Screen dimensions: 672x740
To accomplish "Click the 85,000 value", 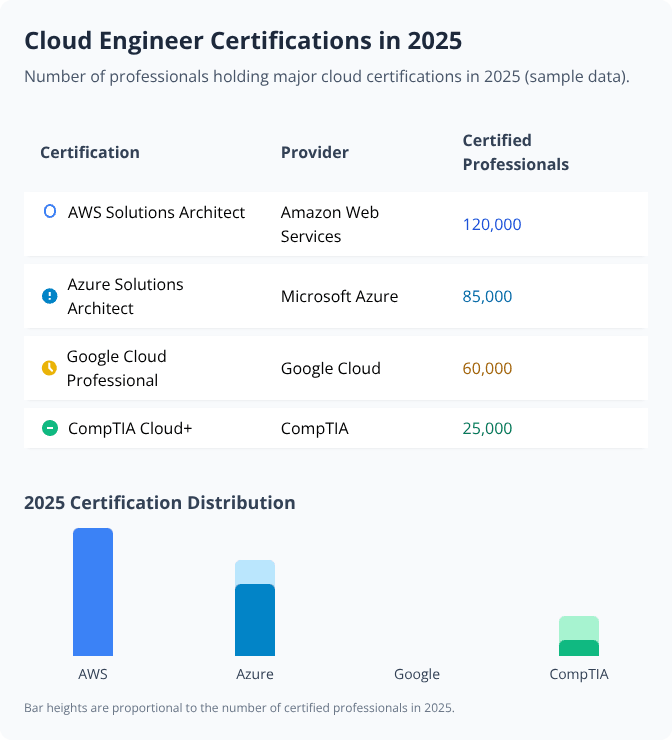I will 487,296.
